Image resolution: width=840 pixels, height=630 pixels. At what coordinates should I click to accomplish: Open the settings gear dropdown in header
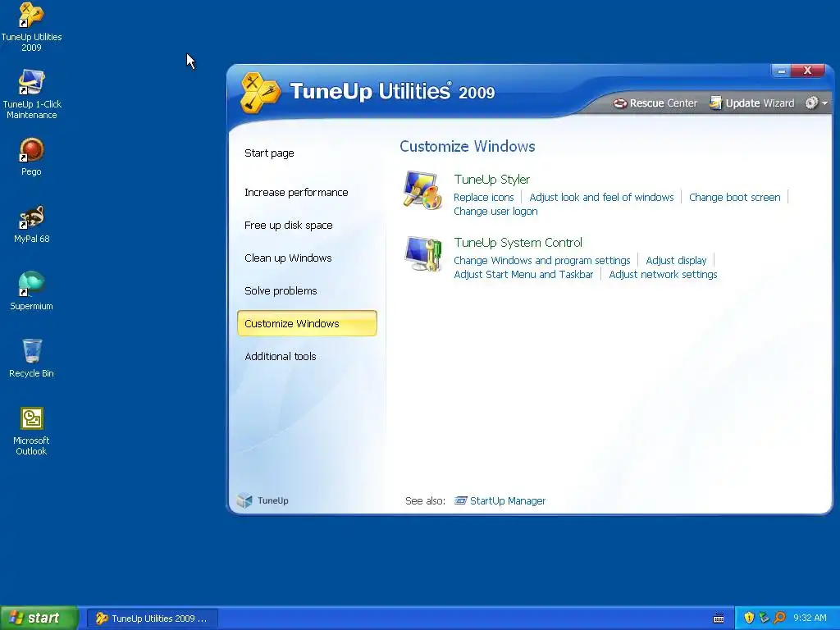[816, 103]
